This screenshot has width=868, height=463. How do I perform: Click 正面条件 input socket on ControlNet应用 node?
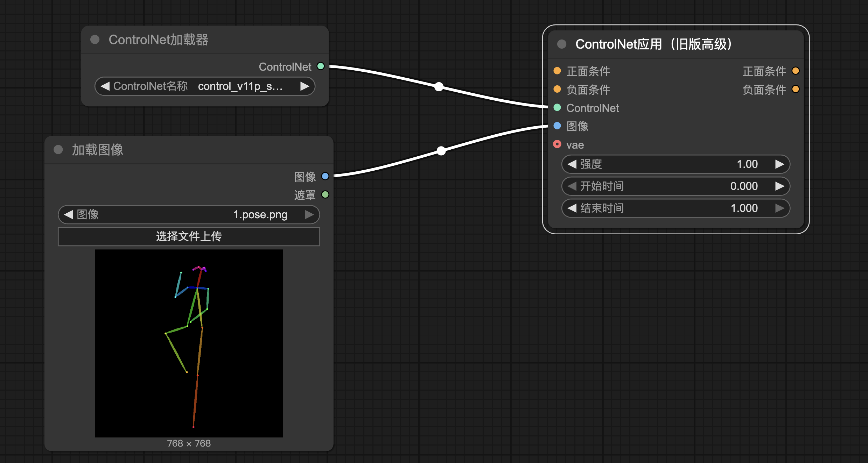[557, 71]
